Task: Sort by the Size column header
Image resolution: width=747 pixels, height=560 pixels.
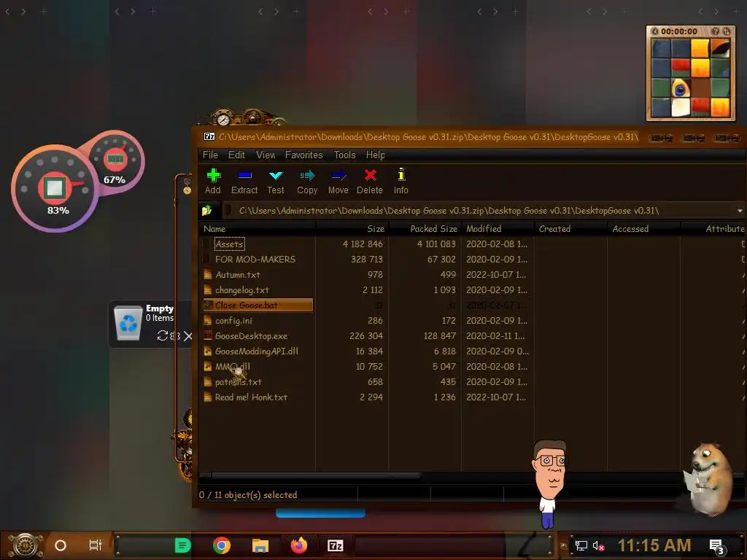Action: point(352,229)
